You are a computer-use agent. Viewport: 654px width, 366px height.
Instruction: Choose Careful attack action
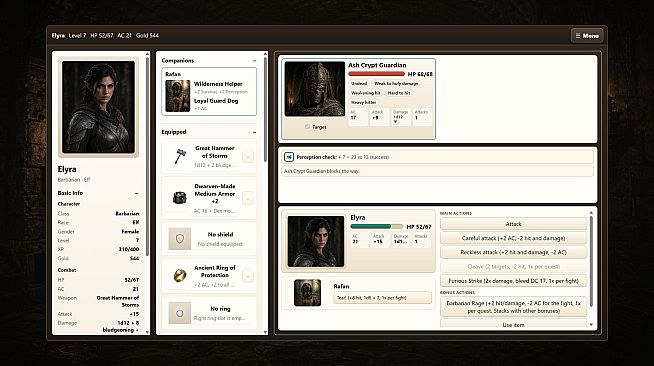(x=513, y=238)
